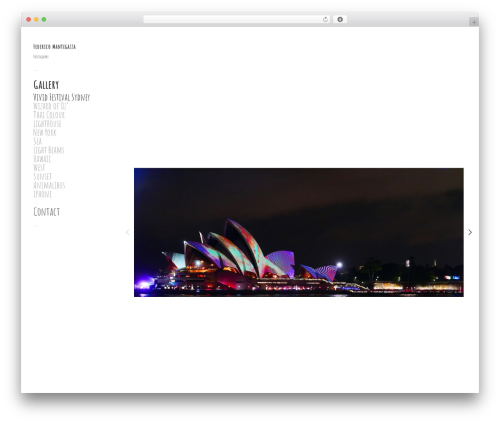
Task: Open Thai Colour gallery
Action: pyautogui.click(x=49, y=115)
